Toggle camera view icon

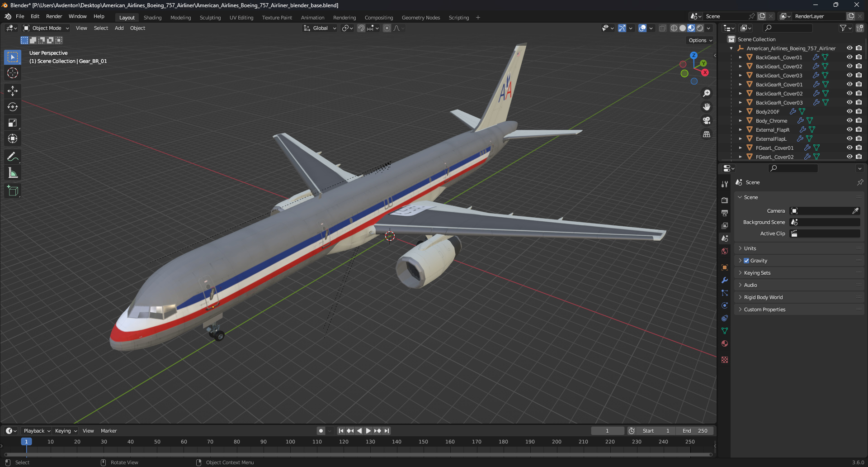point(707,120)
